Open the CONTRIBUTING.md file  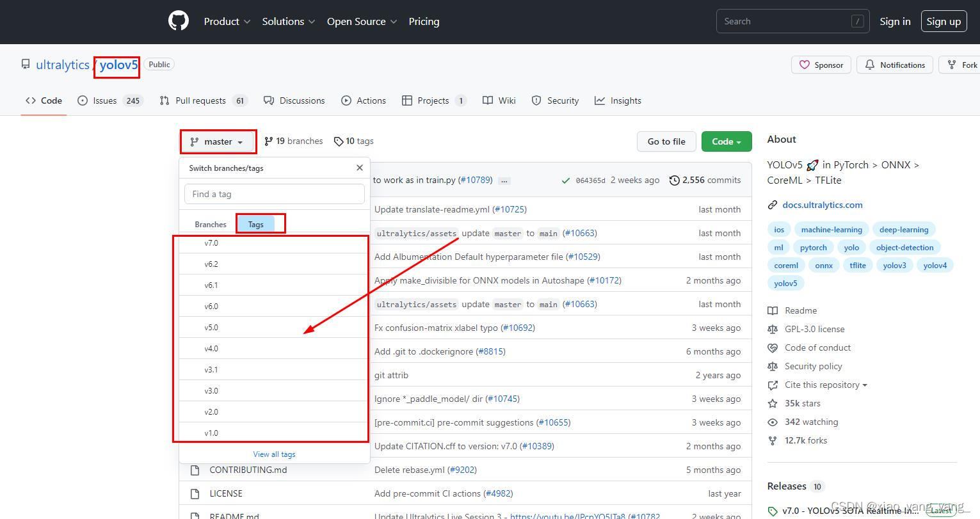click(248, 470)
